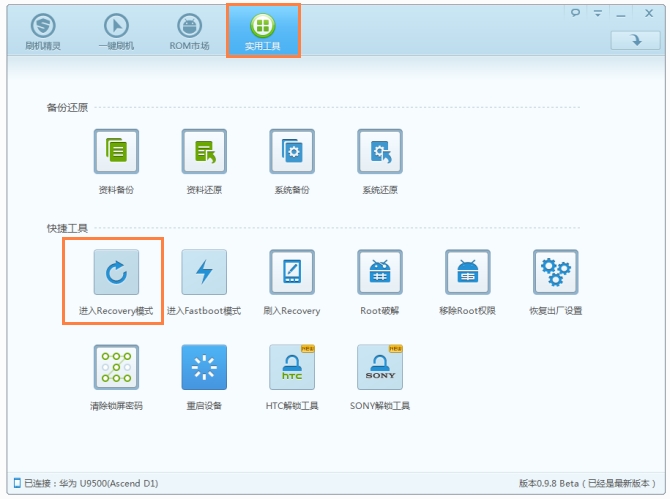Switch to the 一键刷机 tab

[x=116, y=31]
